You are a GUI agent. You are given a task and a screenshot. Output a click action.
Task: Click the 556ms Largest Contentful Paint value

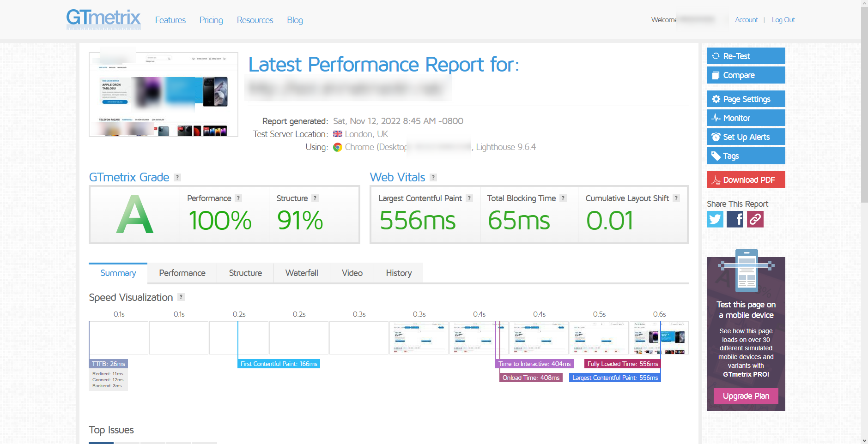pos(418,220)
